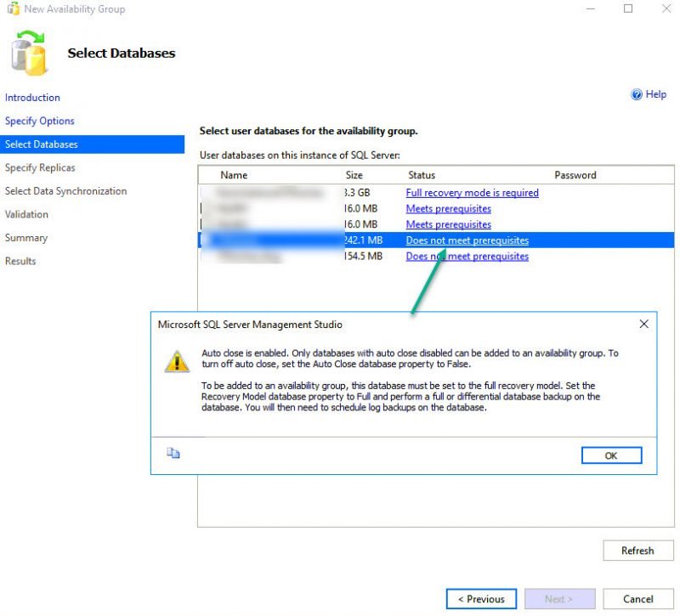Close the Microsoft SQL Server Management Studio dialog
This screenshot has width=680, height=616.
pos(643,324)
